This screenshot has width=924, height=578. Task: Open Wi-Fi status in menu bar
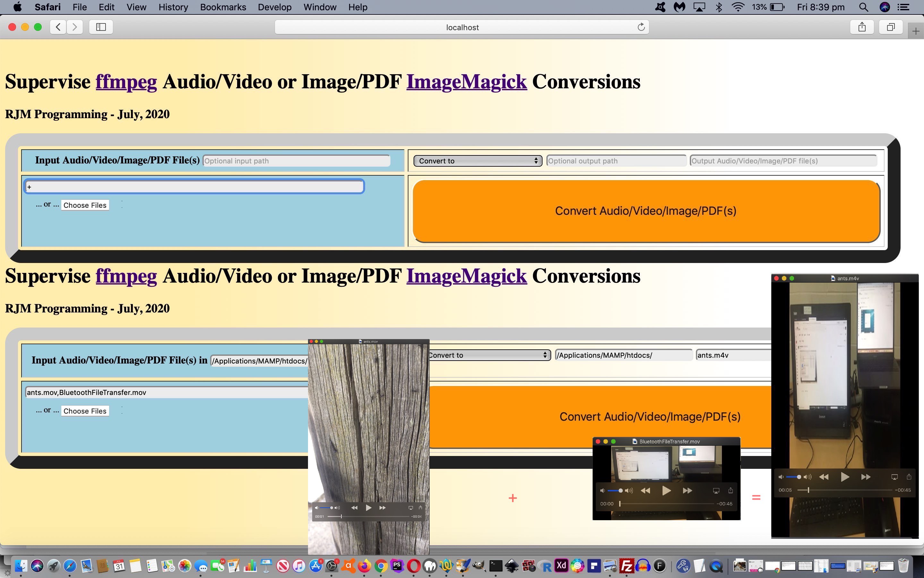(738, 7)
